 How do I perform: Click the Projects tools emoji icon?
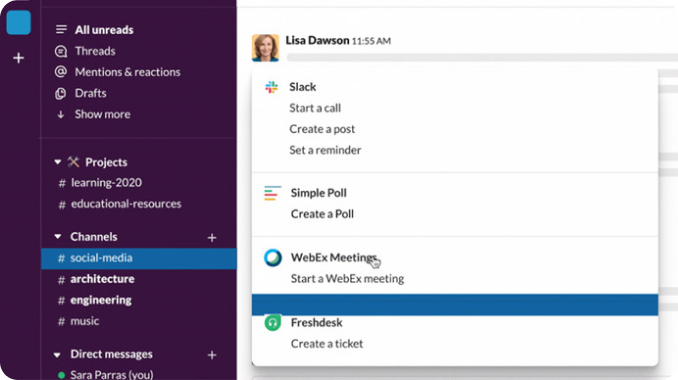pyautogui.click(x=74, y=162)
